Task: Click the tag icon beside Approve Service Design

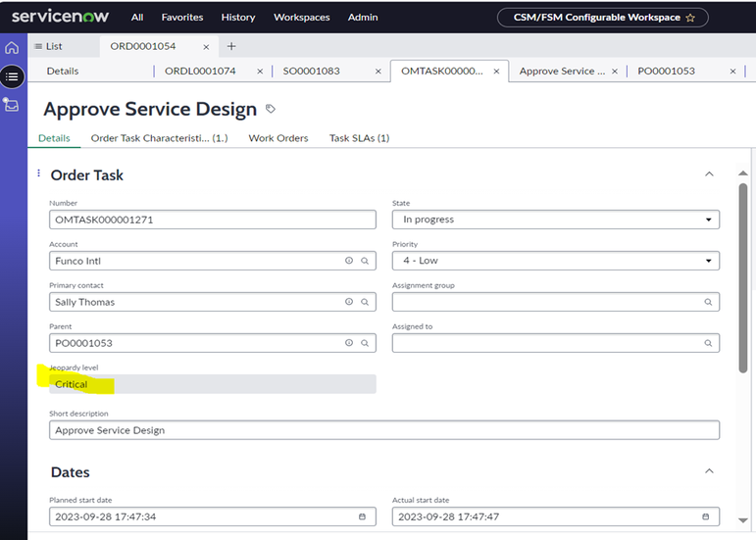Action: coord(271,109)
